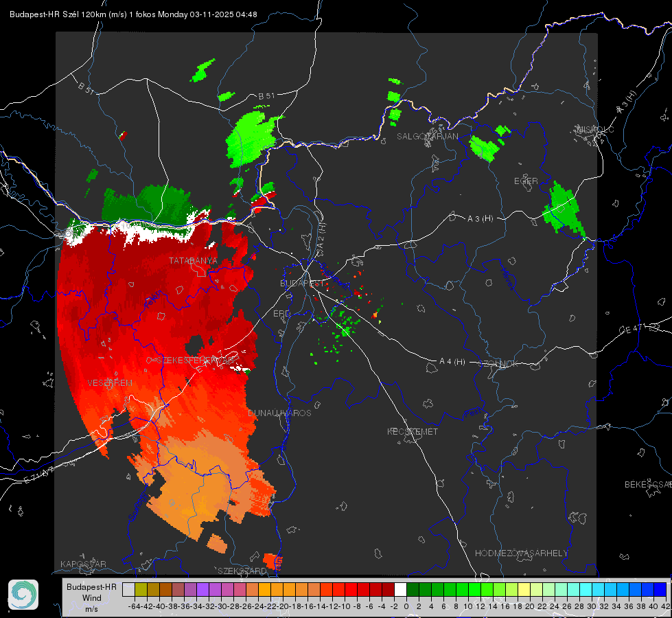Click the '-10' value in the legend

(344, 606)
